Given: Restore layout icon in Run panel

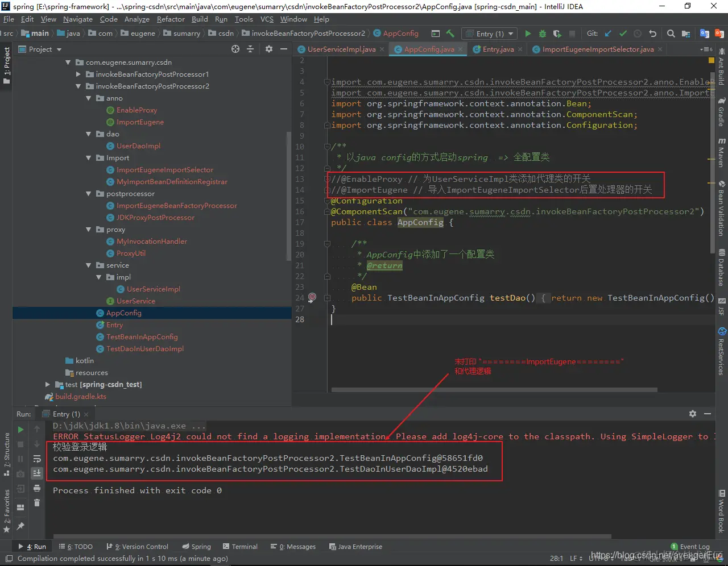Looking at the screenshot, I should click(x=20, y=507).
